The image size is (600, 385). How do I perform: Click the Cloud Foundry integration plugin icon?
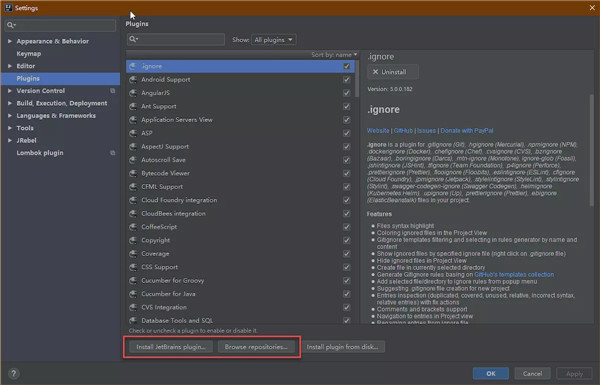pos(133,200)
